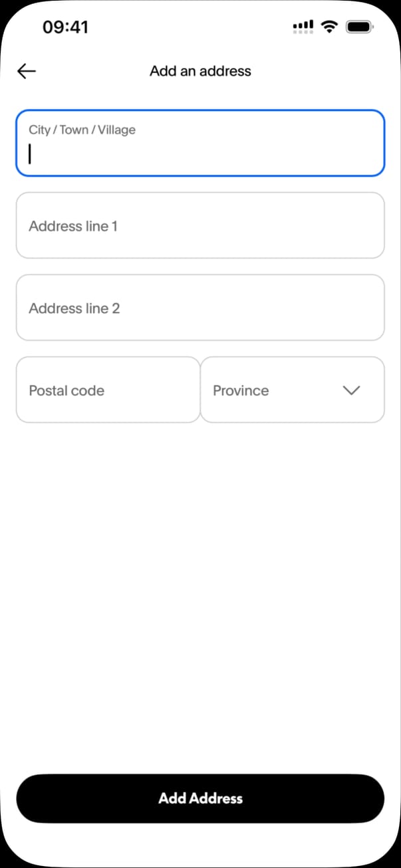The image size is (401, 868).
Task: Click the "City / Town / Village" floating label
Action: point(82,130)
